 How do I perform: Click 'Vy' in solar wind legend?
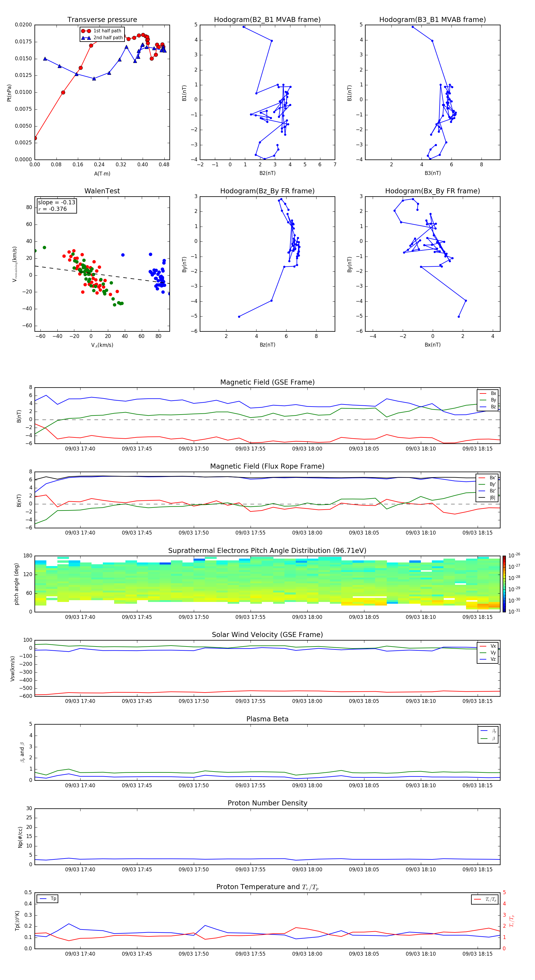click(488, 653)
